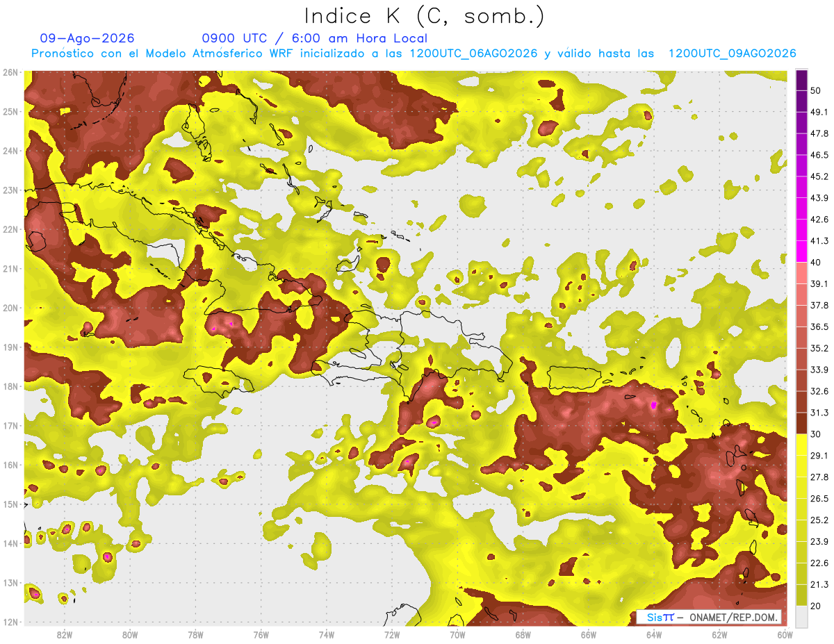Click the longitude axis label 76W
The width and height of the screenshot is (834, 644).
point(261,634)
